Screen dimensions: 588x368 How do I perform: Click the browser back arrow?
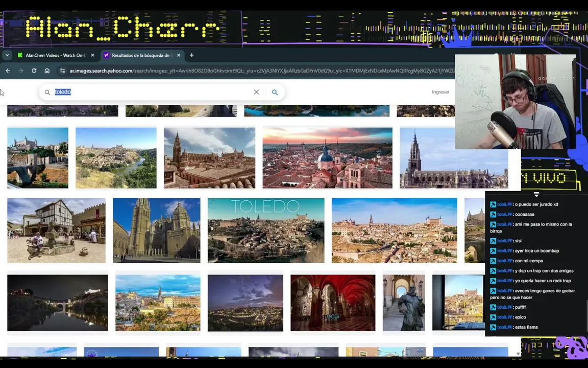[x=8, y=71]
